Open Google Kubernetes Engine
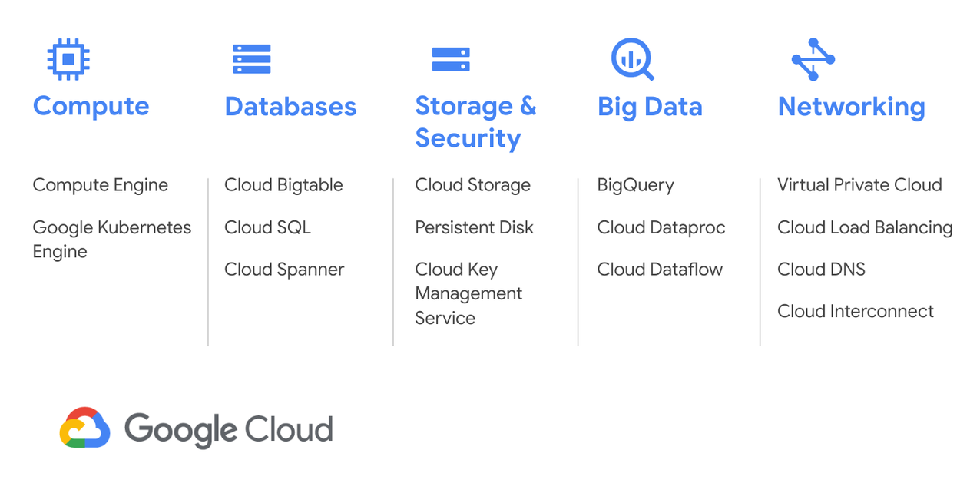 (111, 239)
